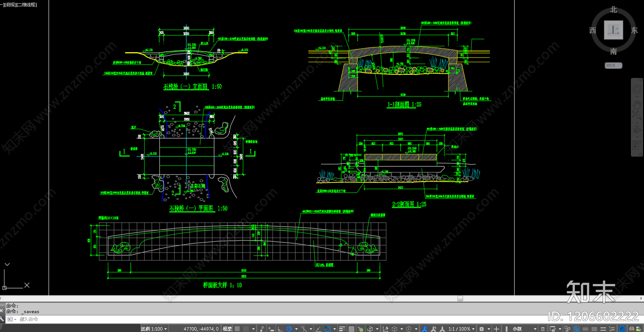Toggle ortho mode in status bar

(x=280, y=329)
